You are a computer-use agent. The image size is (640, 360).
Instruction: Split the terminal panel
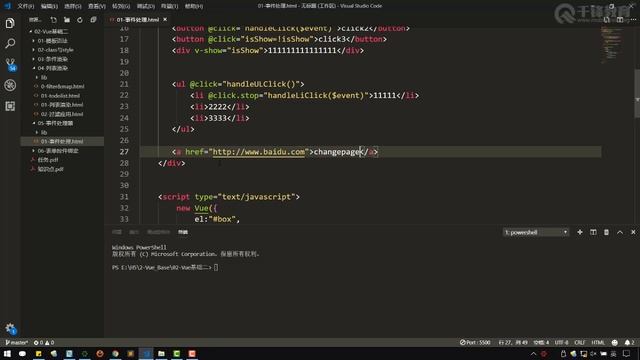pyautogui.click(x=593, y=232)
